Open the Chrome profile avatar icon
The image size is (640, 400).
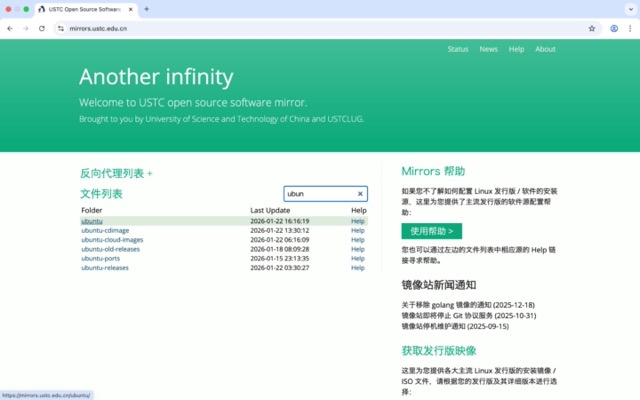pos(614,29)
